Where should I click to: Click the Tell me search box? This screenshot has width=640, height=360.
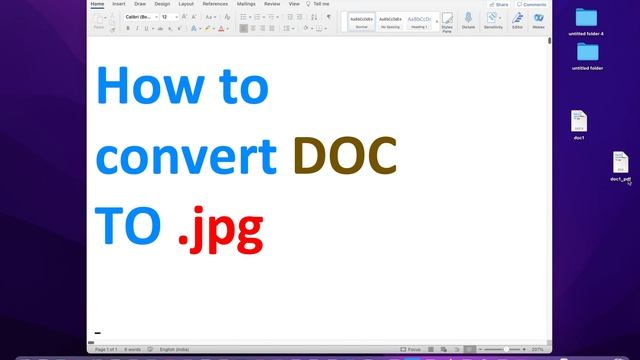click(318, 4)
